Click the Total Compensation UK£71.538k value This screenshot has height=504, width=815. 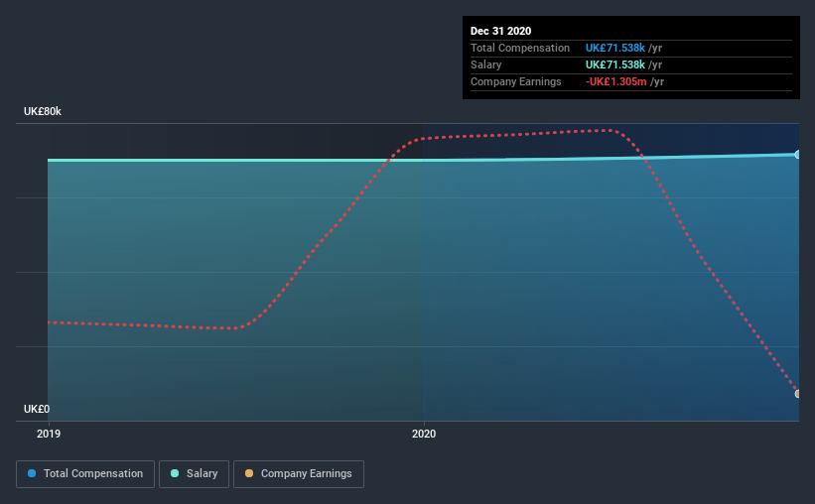pyautogui.click(x=614, y=48)
